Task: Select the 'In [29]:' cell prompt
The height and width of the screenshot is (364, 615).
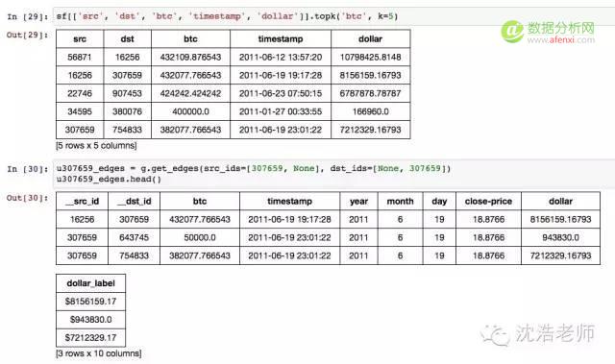Action: click(28, 17)
